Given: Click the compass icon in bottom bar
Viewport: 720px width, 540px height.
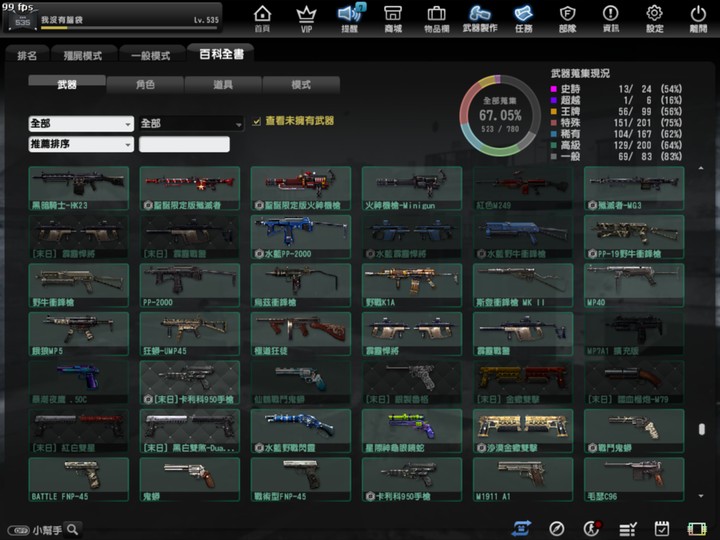Looking at the screenshot, I should (557, 528).
